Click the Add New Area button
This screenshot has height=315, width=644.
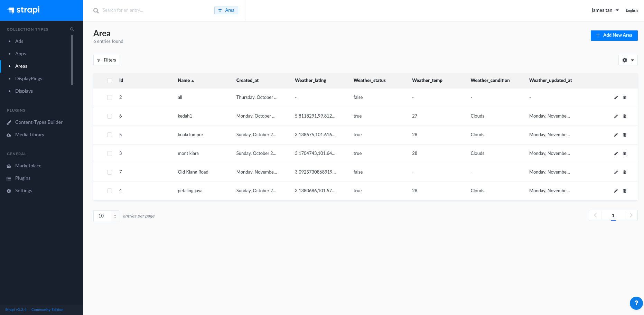[x=614, y=35]
